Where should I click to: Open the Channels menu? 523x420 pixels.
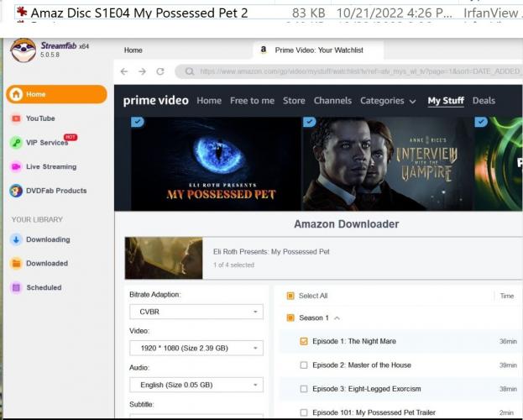click(x=332, y=101)
